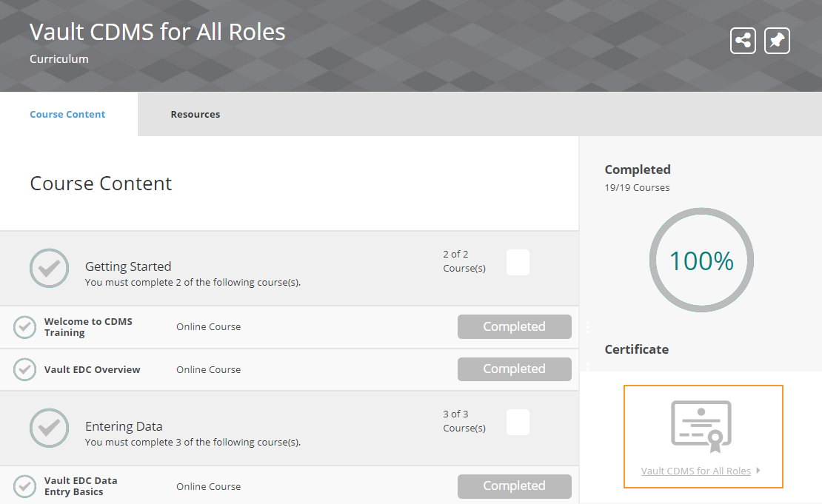Viewport: 822px width, 504px height.
Task: Switch to the Resources tab
Action: tap(195, 115)
